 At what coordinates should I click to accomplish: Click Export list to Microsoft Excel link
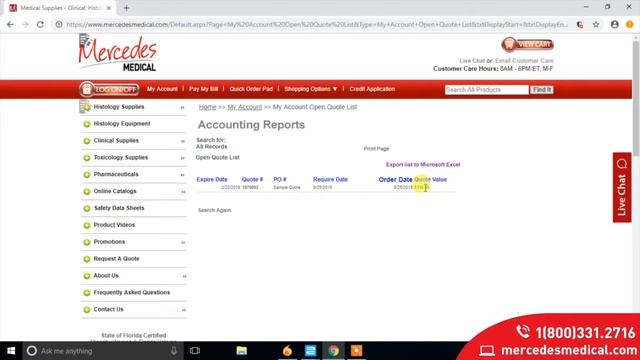coord(423,164)
